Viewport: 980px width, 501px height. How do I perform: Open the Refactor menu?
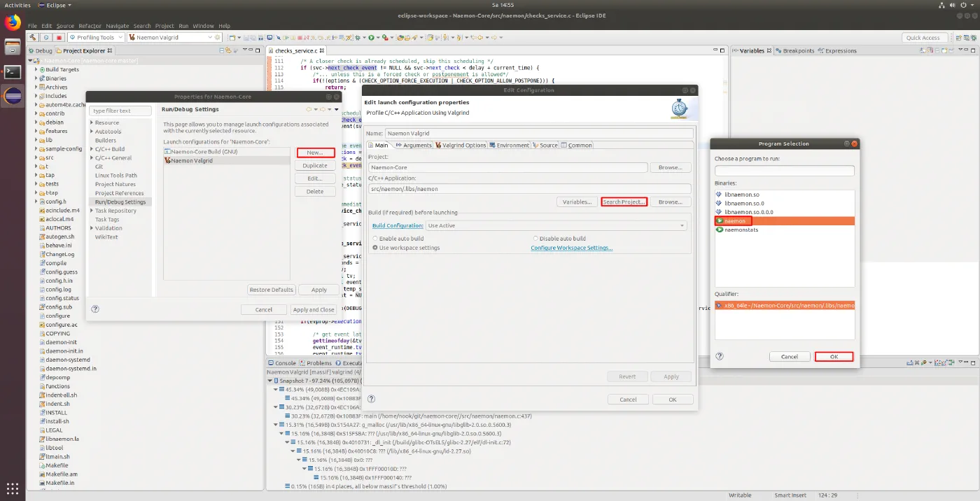90,26
